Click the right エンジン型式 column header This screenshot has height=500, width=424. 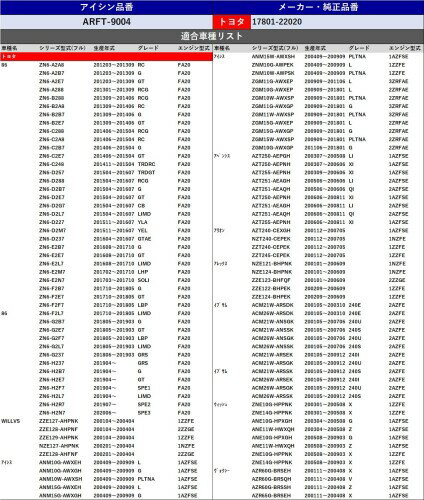pos(405,48)
